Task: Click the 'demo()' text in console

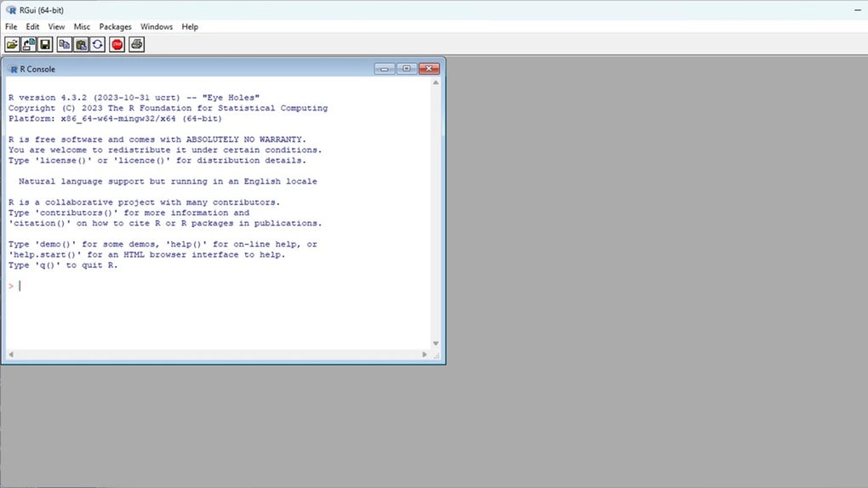Action: tap(55, 245)
